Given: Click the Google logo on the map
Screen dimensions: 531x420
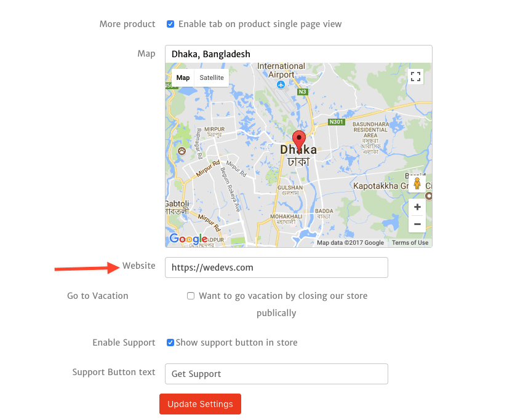Looking at the screenshot, I should pyautogui.click(x=188, y=239).
